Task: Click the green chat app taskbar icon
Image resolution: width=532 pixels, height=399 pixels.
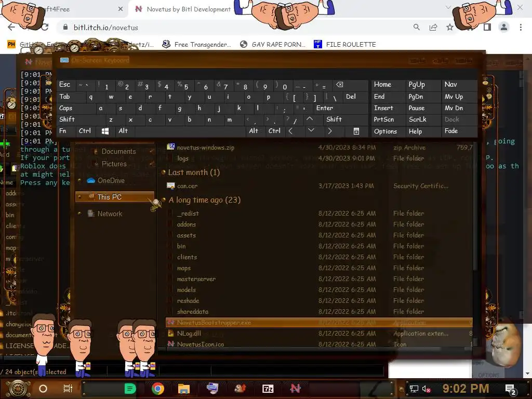Action: click(x=130, y=389)
